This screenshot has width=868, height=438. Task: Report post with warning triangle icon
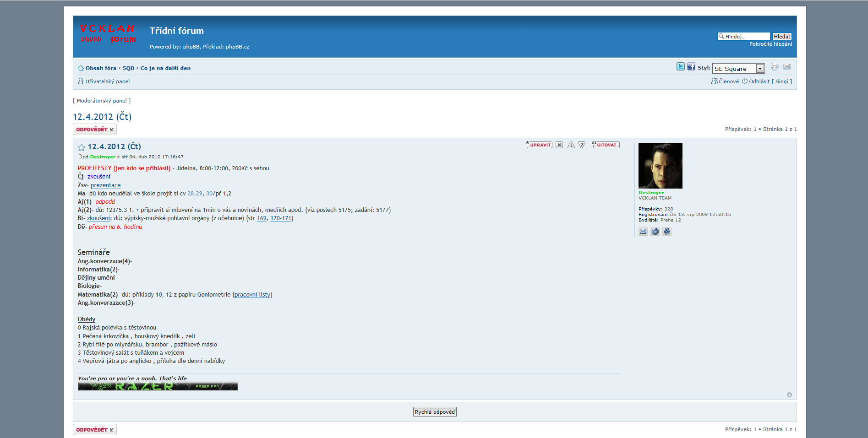pos(571,145)
